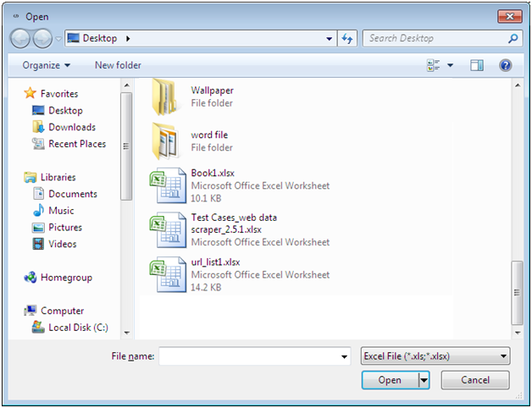Image resolution: width=532 pixels, height=408 pixels.
Task: Select the 'word file' folder name
Action: [x=209, y=135]
